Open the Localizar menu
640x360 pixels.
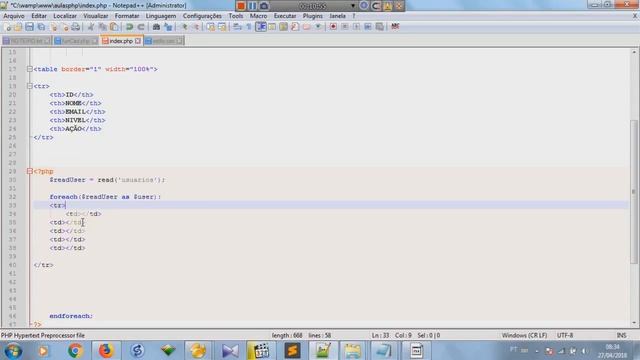point(65,16)
